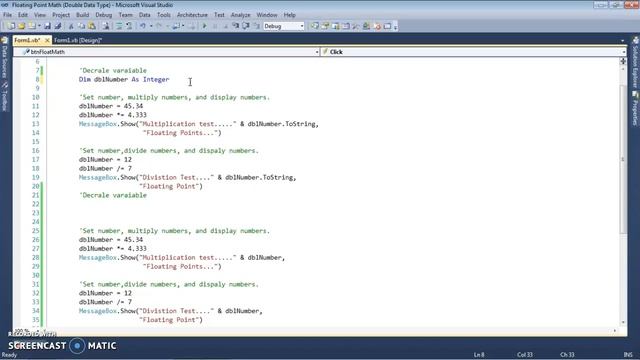Open the Toolbox side panel tab
Viewport: 640px width, 360px height.
[x=4, y=96]
